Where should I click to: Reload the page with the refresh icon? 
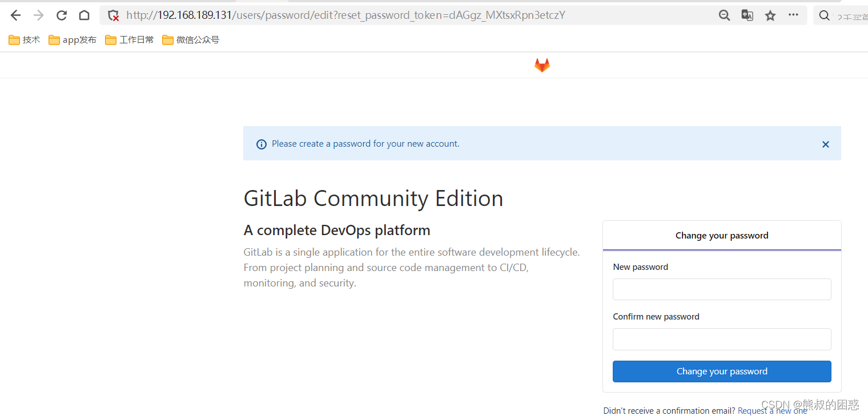(61, 15)
